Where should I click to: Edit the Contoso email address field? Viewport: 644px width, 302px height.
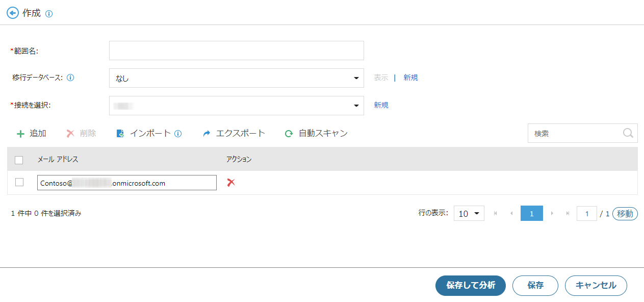click(127, 183)
